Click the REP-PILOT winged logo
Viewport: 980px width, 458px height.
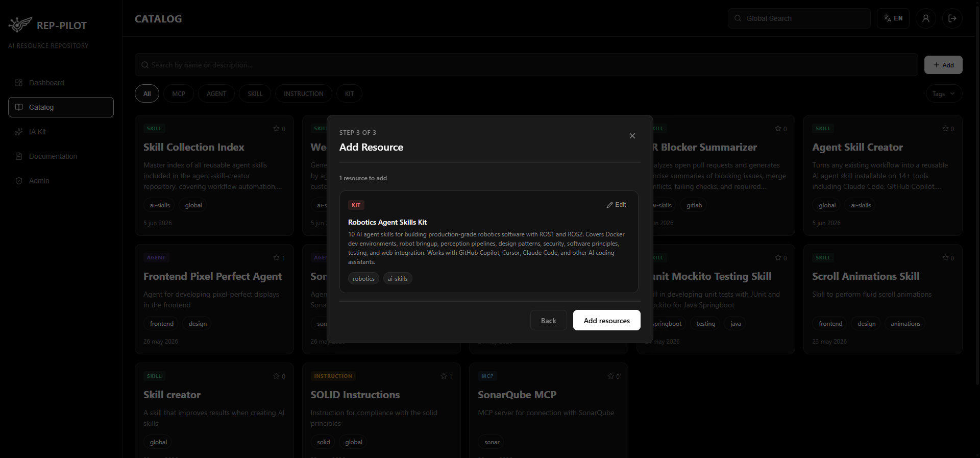click(20, 24)
